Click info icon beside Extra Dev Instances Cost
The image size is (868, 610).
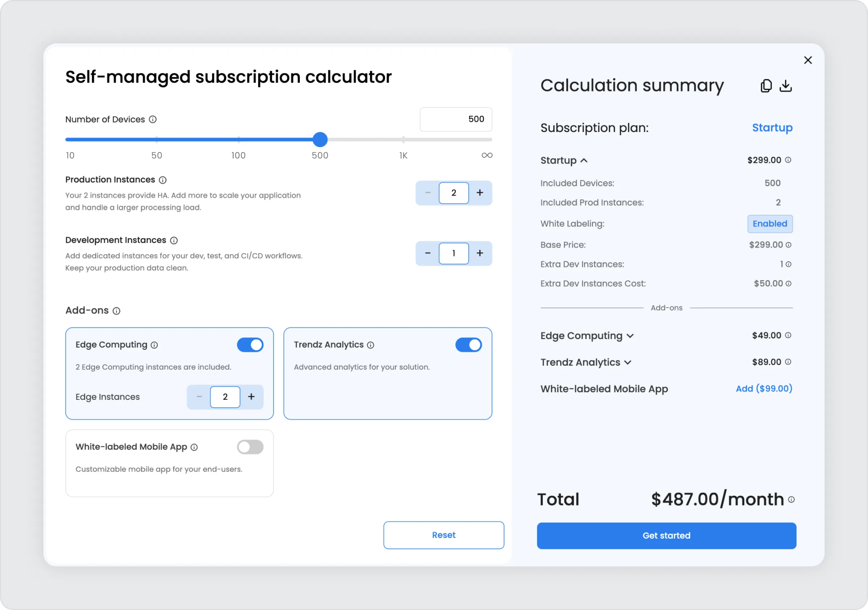[788, 284]
